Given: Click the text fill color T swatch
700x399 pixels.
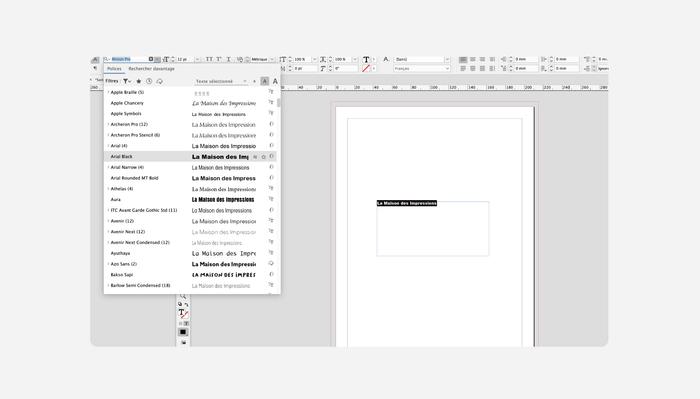Looking at the screenshot, I should pyautogui.click(x=366, y=59).
